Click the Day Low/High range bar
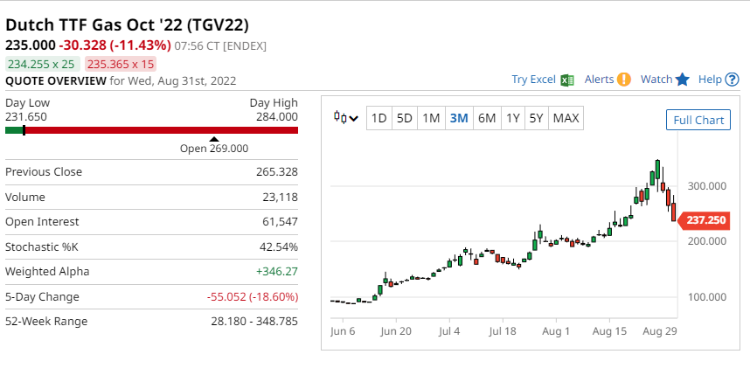The width and height of the screenshot is (750, 368). pyautogui.click(x=152, y=130)
